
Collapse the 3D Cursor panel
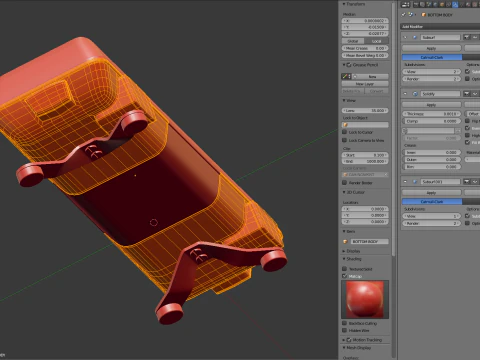[344, 192]
